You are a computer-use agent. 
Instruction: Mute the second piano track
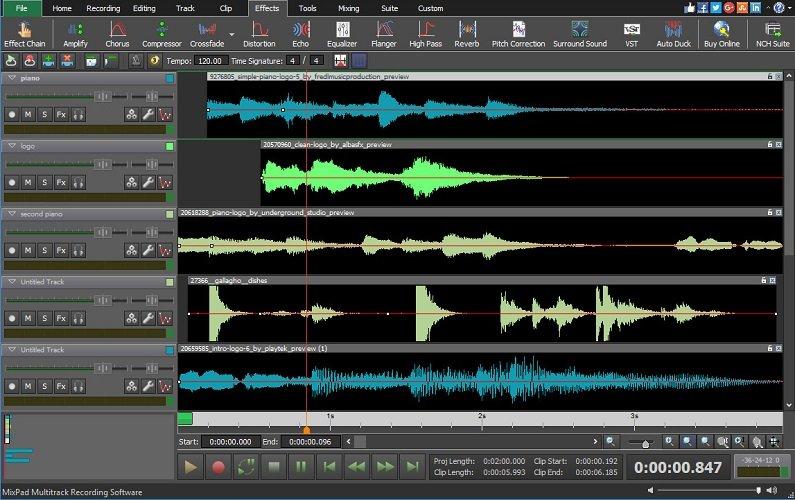[x=28, y=251]
